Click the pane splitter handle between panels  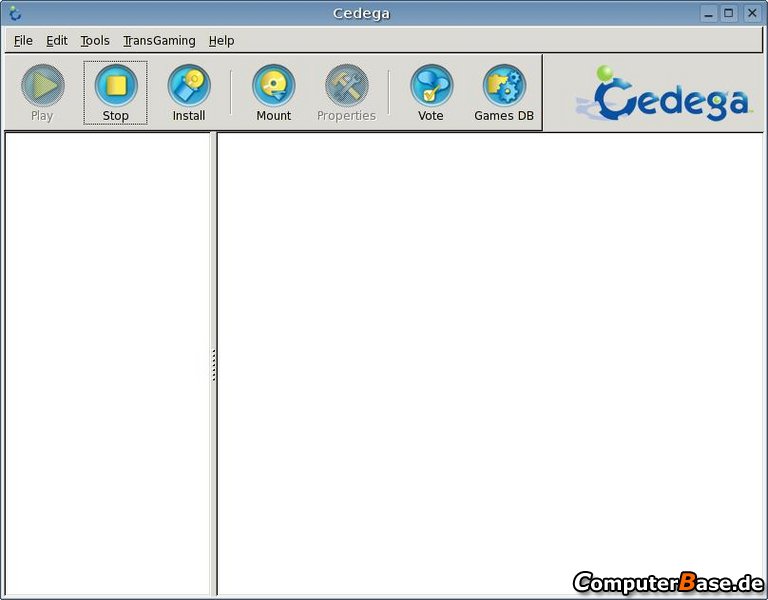click(214, 365)
